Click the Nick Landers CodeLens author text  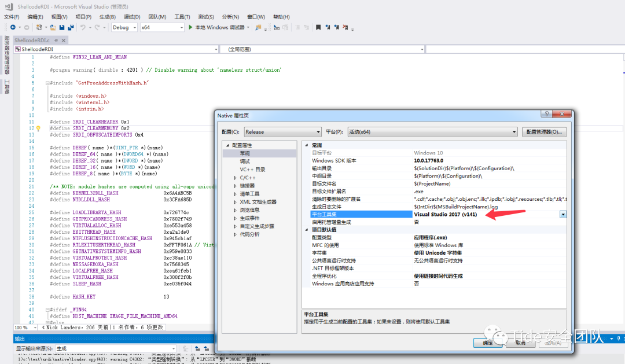64,328
